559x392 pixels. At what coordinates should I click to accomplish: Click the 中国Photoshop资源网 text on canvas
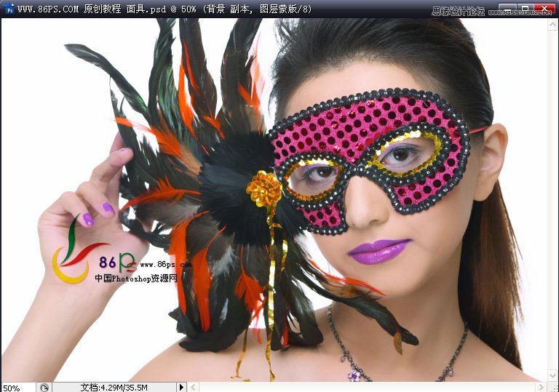click(x=136, y=278)
